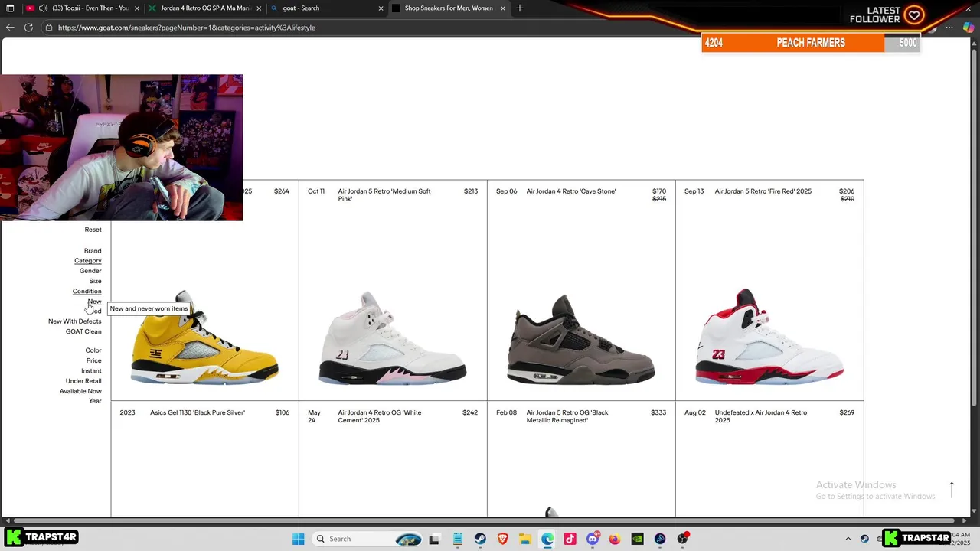Close the Jordan 4 Retro OG SP tab
980x551 pixels.
pyautogui.click(x=259, y=8)
